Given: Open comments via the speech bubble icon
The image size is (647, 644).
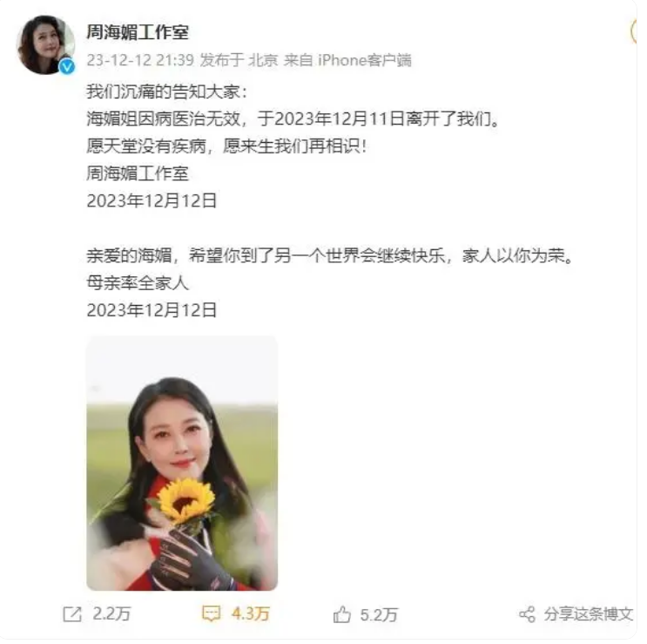Looking at the screenshot, I should point(212,613).
